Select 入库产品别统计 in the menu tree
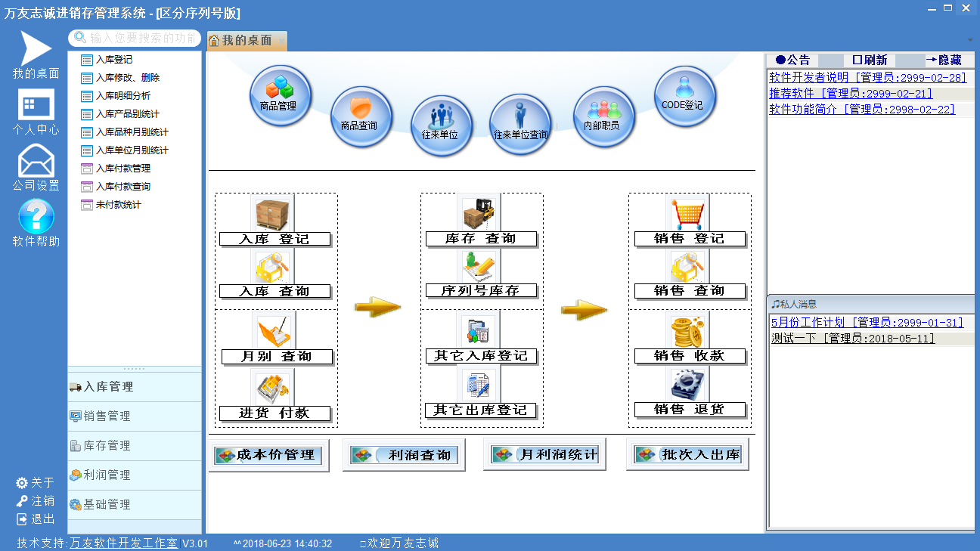The image size is (980, 551). 120,114
